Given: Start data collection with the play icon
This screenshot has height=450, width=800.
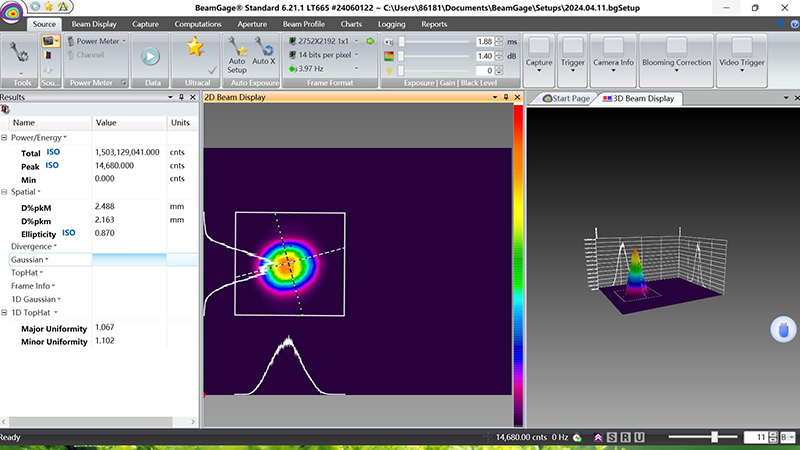Looking at the screenshot, I should 151,58.
